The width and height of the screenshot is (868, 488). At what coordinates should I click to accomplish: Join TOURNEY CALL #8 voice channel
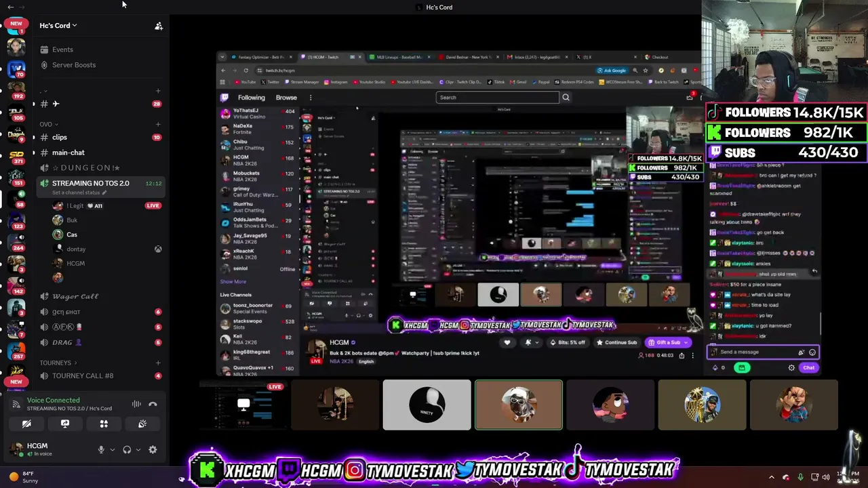tap(83, 376)
